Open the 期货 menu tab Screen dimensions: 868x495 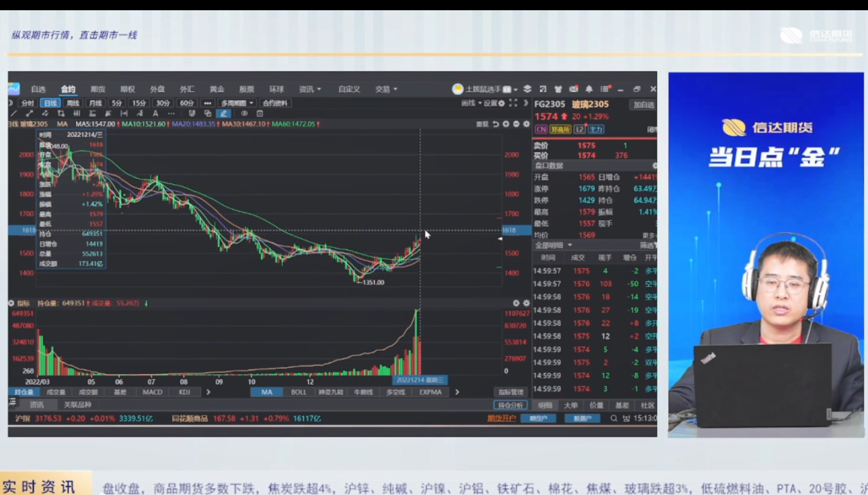coord(98,89)
